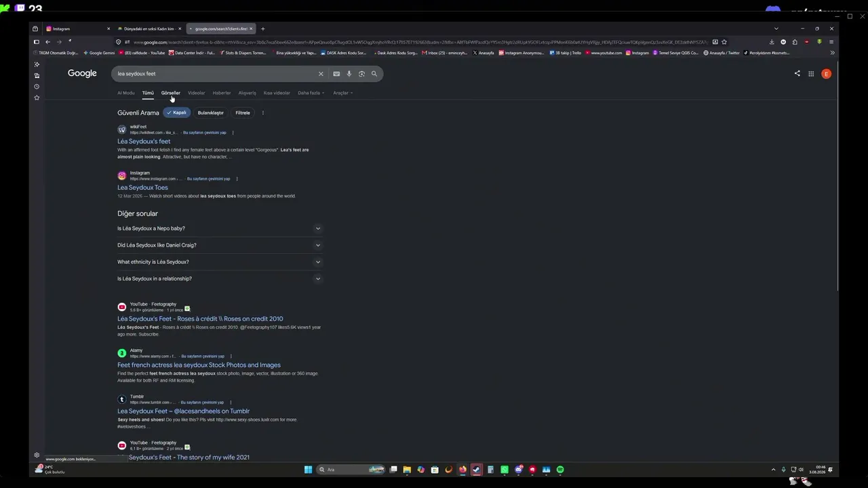Switch to the Alışveriş tab
The image size is (868, 488).
(x=247, y=93)
